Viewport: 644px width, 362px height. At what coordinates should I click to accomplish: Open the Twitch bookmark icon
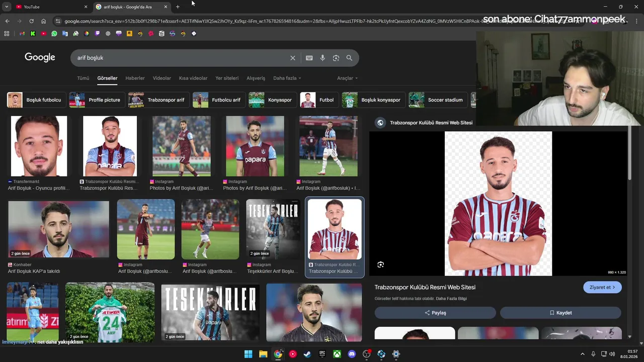pyautogui.click(x=97, y=34)
